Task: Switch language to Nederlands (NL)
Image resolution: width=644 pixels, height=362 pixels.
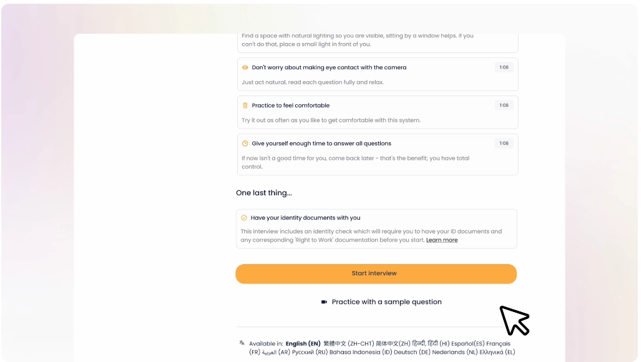Action: click(455, 352)
